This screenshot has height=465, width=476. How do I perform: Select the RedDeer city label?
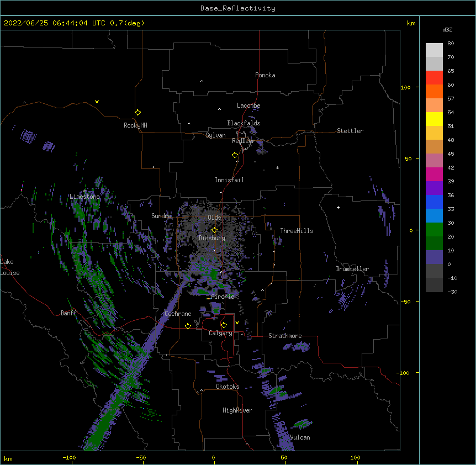pos(243,141)
